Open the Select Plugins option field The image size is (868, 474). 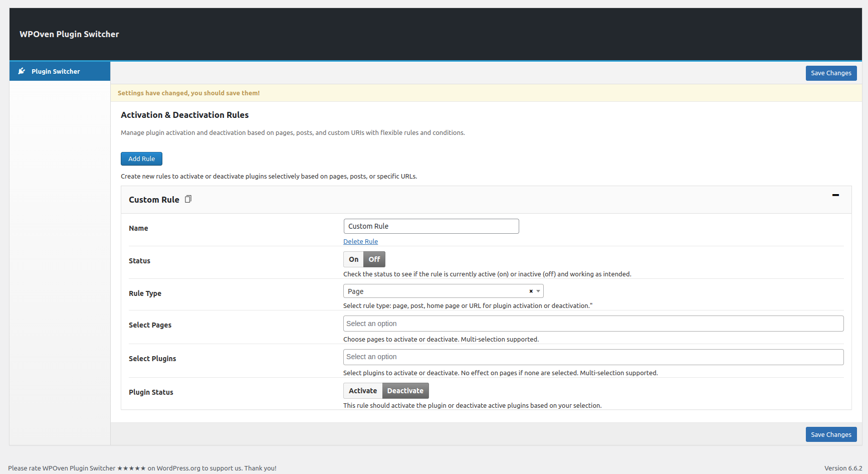point(593,357)
